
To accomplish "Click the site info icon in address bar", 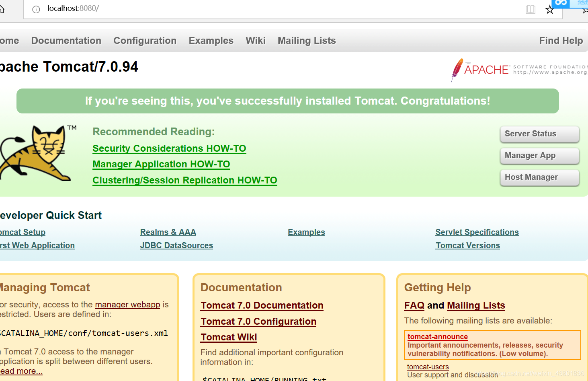I will (36, 9).
